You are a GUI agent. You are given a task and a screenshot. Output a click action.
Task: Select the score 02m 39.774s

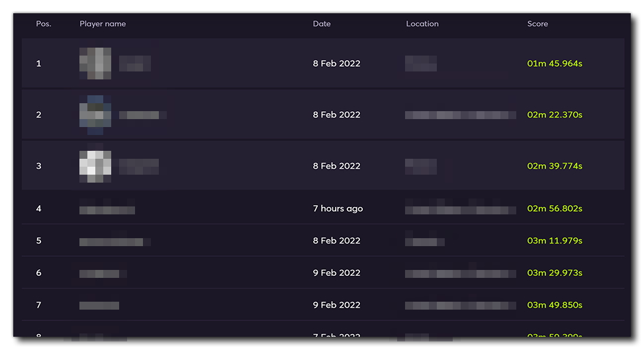(555, 166)
